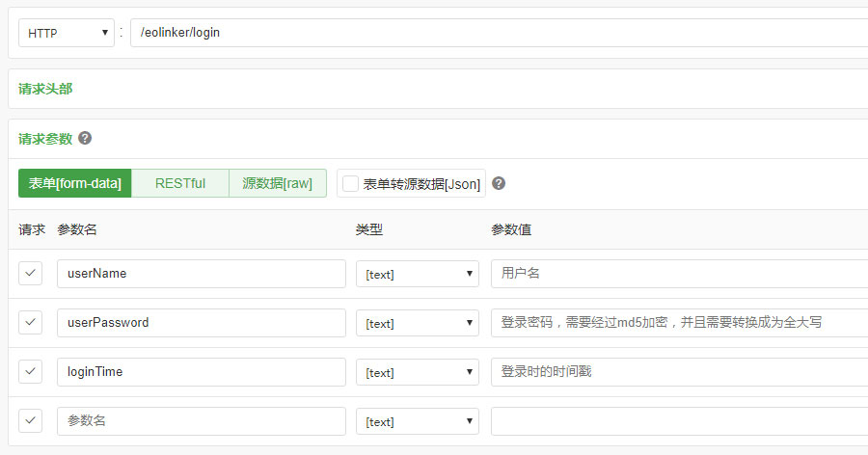Click the userPassword value field
The image size is (868, 455).
click(679, 323)
